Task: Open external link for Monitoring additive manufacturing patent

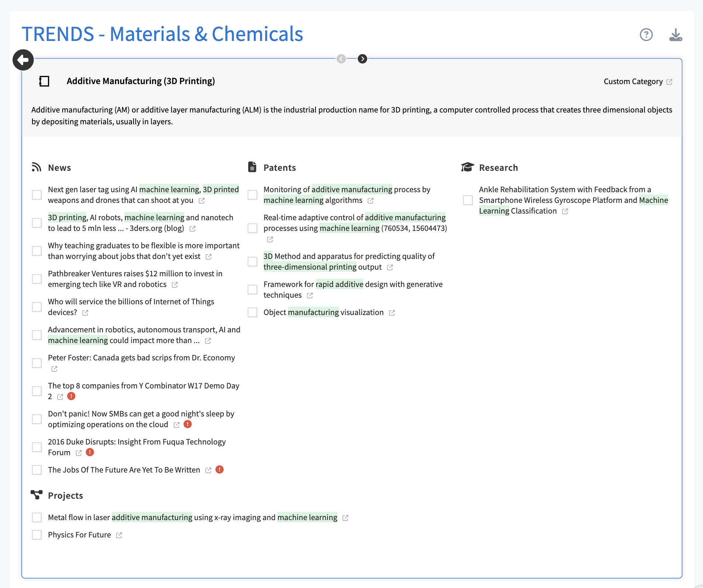Action: click(371, 201)
